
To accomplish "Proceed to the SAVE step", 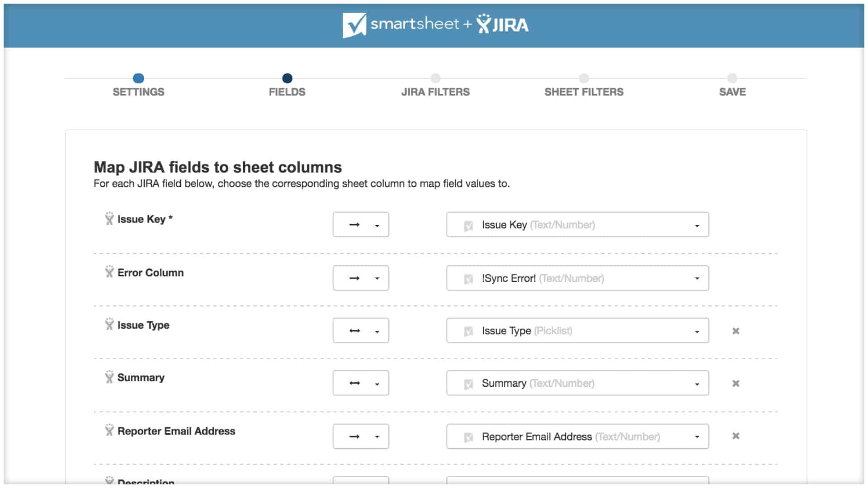I will click(732, 78).
